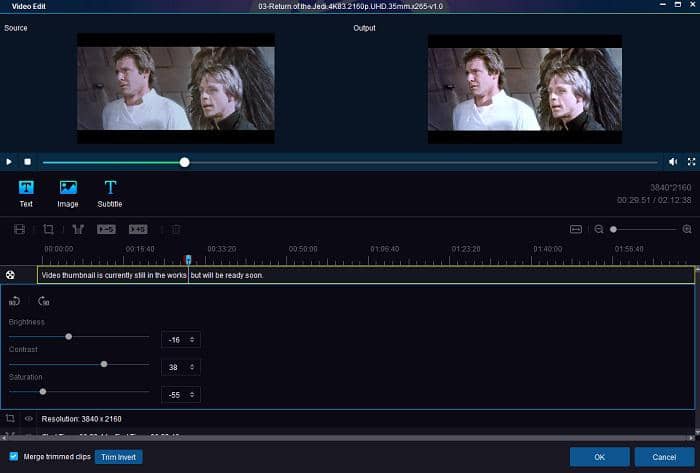
Task: Click the Output preview thumbnail
Action: [525, 89]
